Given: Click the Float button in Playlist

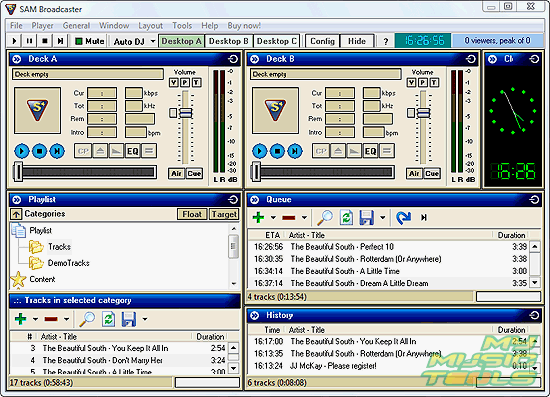Looking at the screenshot, I should coord(192,214).
